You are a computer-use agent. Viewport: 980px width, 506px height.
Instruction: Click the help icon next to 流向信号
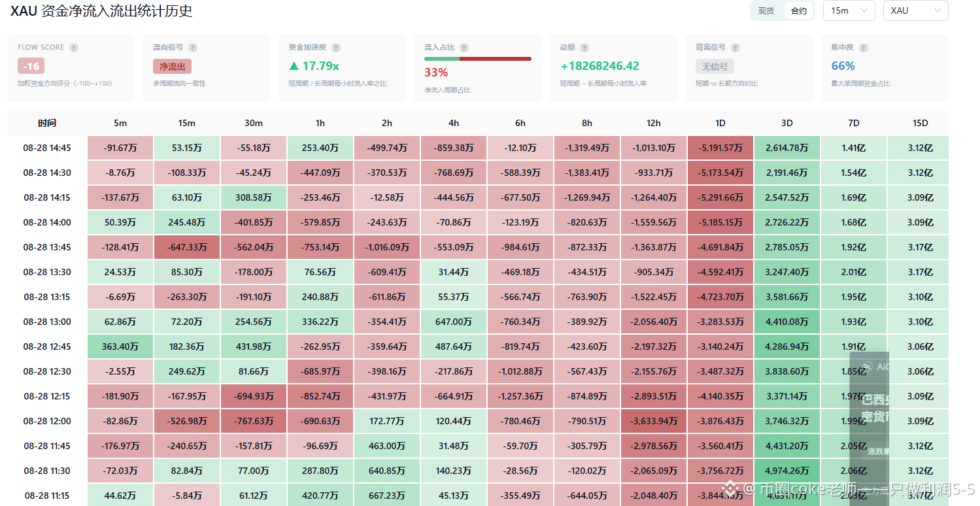[193, 48]
